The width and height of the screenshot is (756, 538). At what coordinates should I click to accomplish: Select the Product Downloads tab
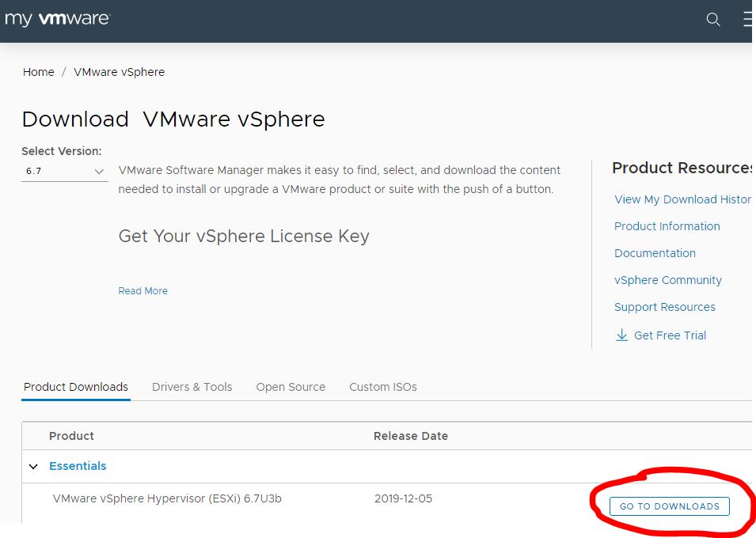coord(76,387)
